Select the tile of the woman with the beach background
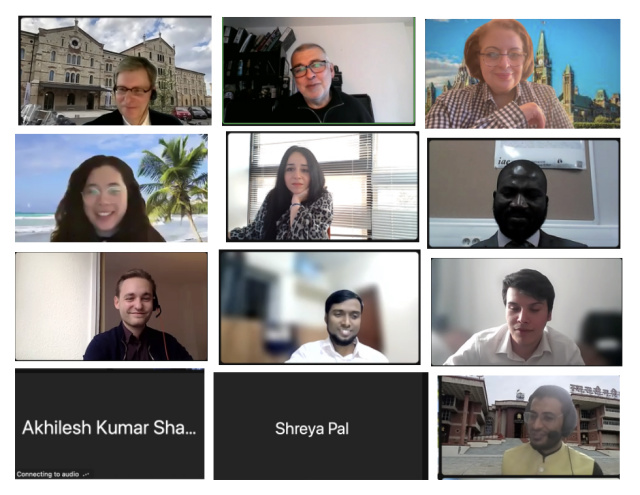Image resolution: width=640 pixels, height=495 pixels. (x=111, y=188)
